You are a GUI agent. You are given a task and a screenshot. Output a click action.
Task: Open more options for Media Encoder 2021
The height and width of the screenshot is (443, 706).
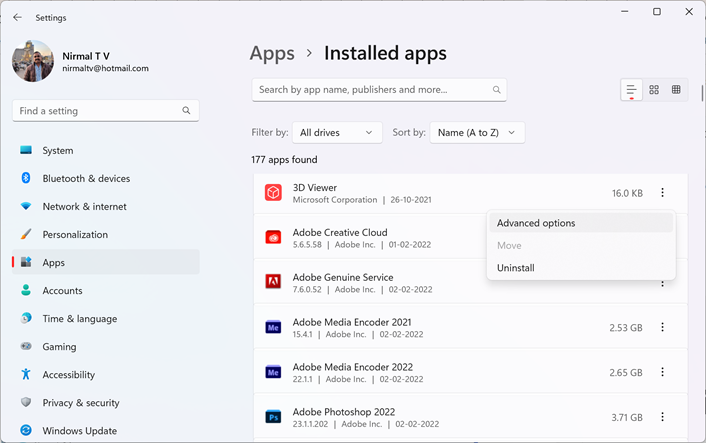(662, 327)
